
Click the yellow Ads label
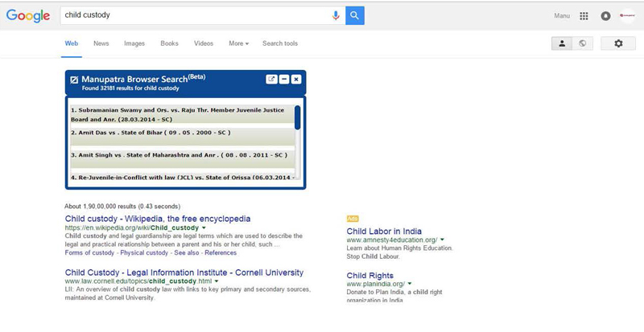coord(353,219)
